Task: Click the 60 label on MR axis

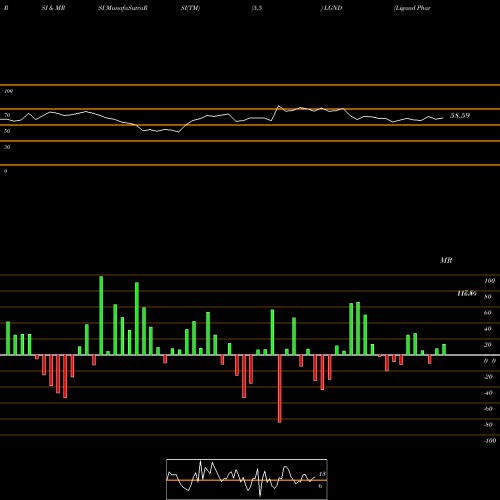Action: pos(488,313)
